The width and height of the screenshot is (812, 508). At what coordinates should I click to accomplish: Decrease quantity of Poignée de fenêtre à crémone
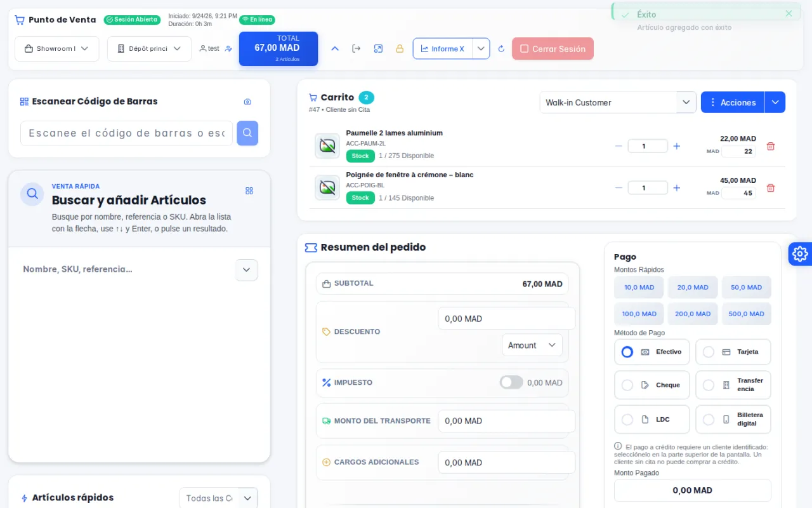pos(619,188)
